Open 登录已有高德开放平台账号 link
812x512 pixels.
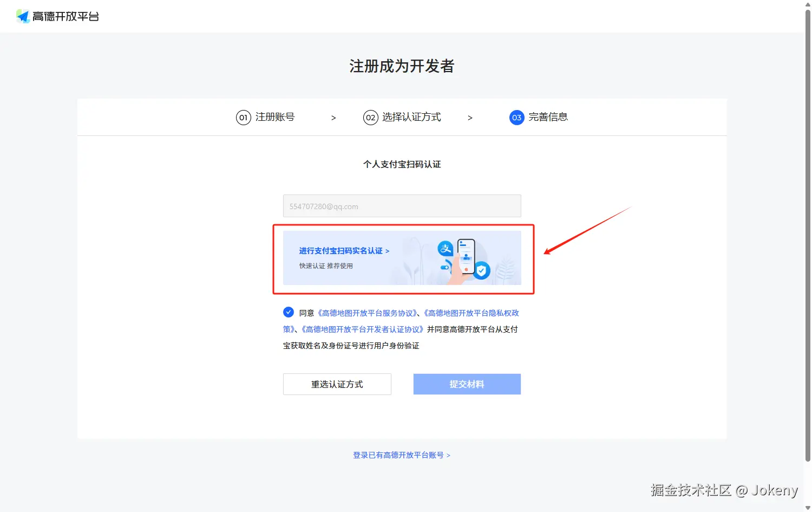pos(402,455)
